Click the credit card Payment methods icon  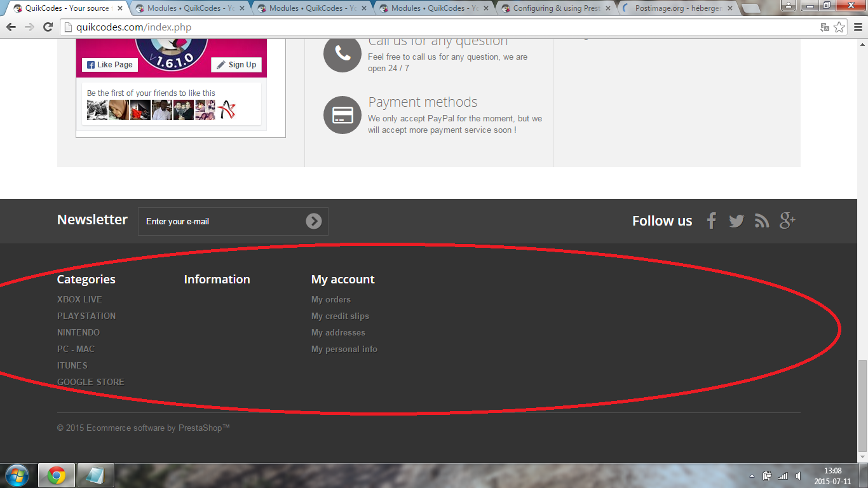342,115
